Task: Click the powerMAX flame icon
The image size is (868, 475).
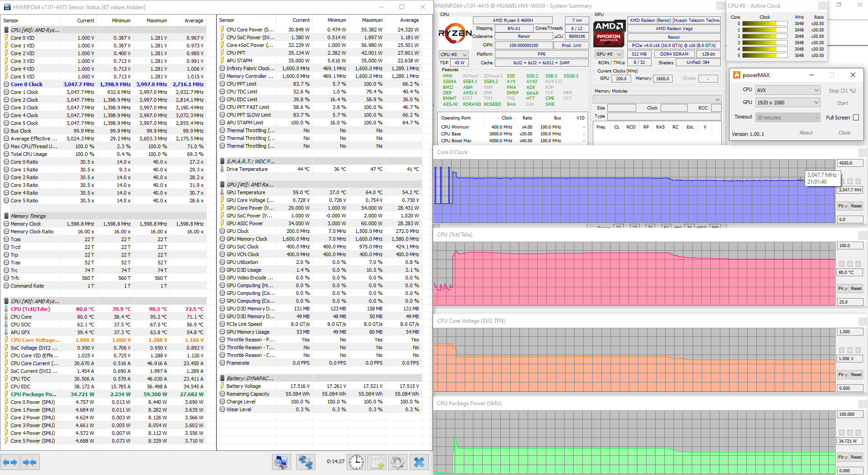Action: coord(737,75)
